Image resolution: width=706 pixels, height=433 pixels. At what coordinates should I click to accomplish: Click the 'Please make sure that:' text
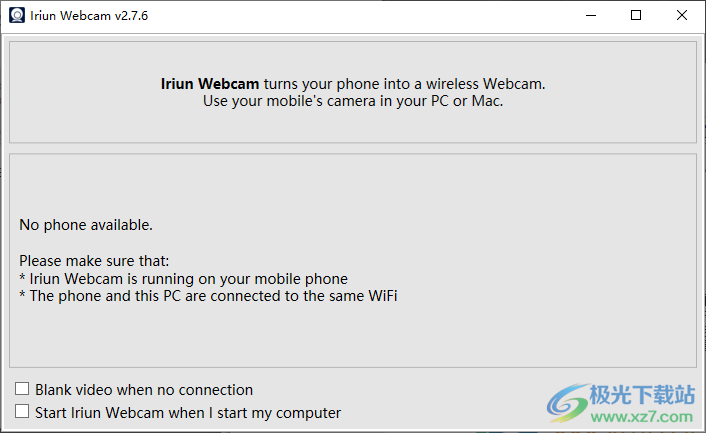tap(94, 261)
